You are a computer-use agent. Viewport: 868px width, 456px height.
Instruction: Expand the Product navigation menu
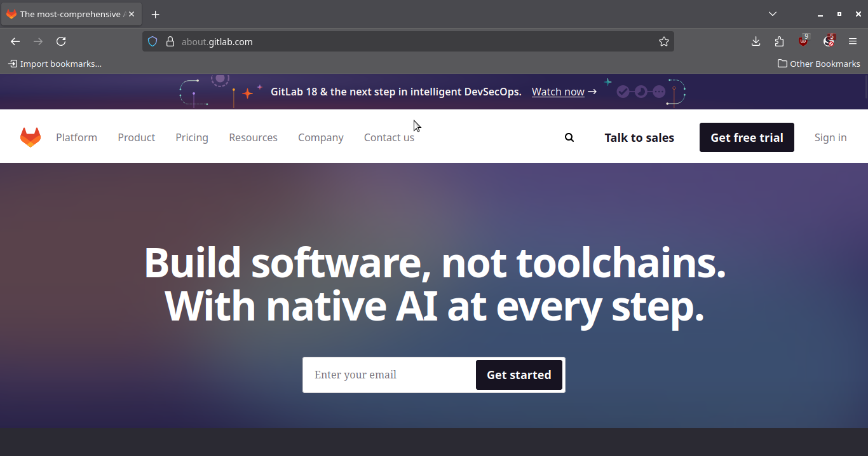click(x=136, y=137)
